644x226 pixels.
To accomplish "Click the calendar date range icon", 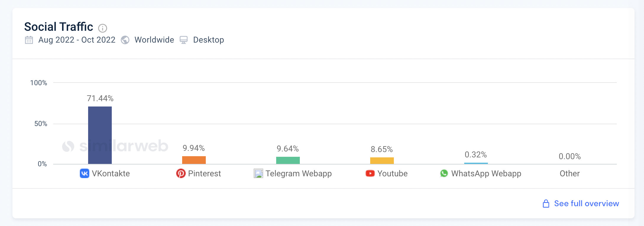I will pyautogui.click(x=29, y=40).
